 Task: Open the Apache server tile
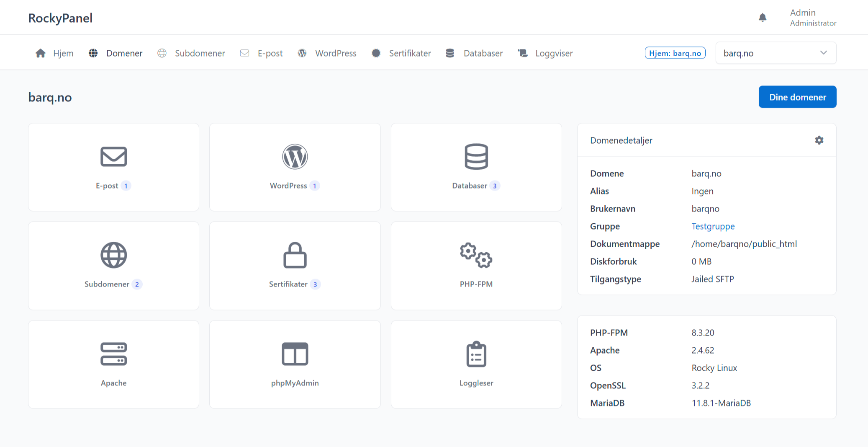click(x=113, y=364)
